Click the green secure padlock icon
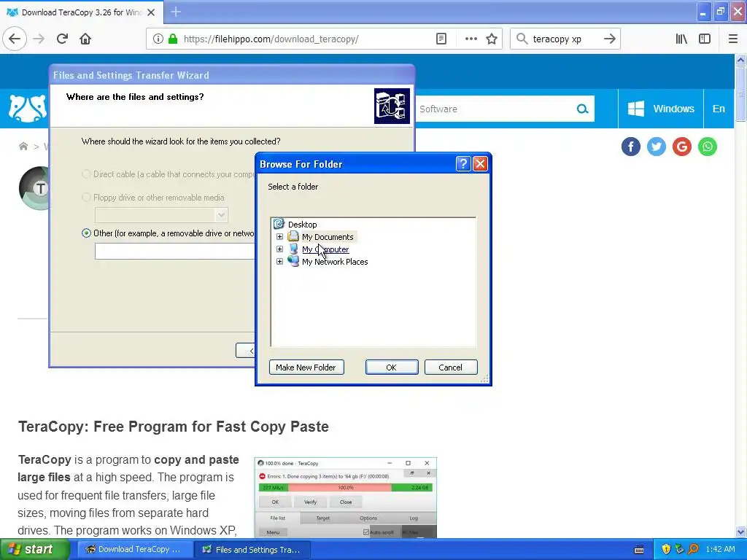The width and height of the screenshot is (747, 560). pos(173,39)
